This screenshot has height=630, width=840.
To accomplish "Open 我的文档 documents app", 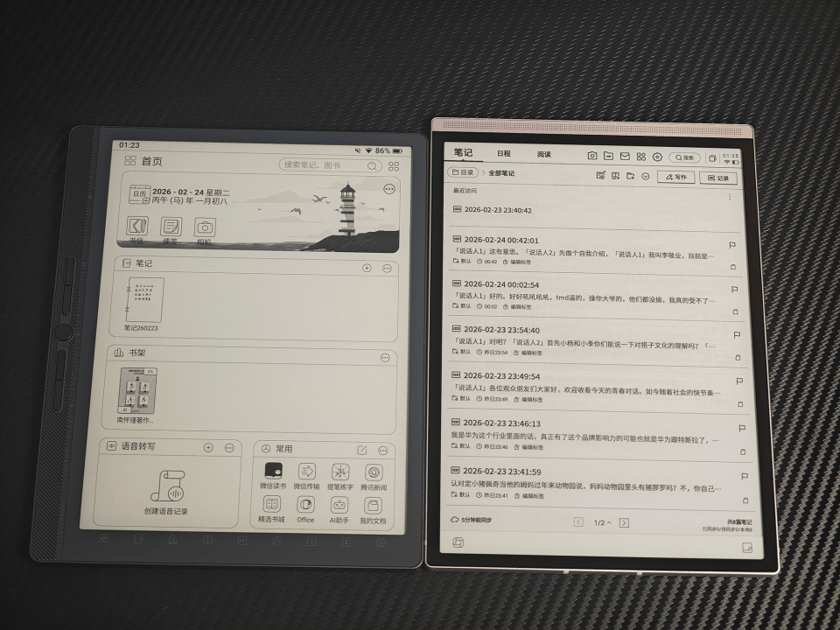I will (372, 505).
